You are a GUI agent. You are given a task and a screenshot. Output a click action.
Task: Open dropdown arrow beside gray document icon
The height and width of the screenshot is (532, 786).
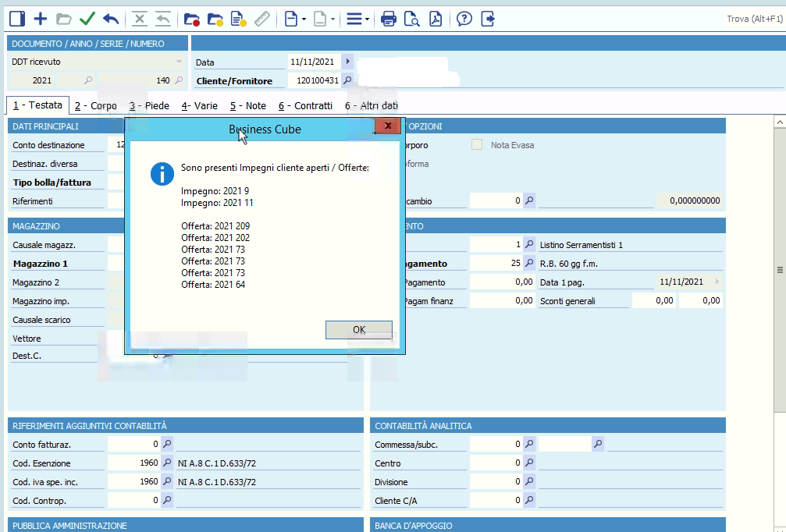pos(333,20)
